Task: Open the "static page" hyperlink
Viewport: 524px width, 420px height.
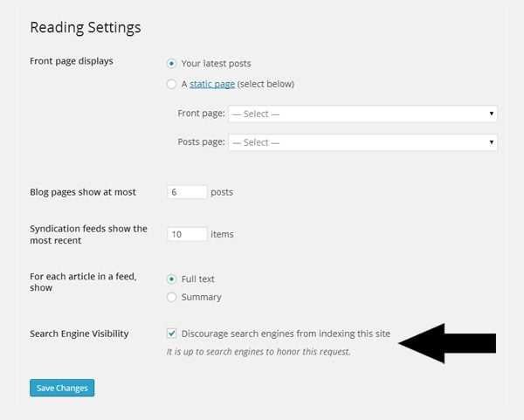Action: pyautogui.click(x=213, y=85)
